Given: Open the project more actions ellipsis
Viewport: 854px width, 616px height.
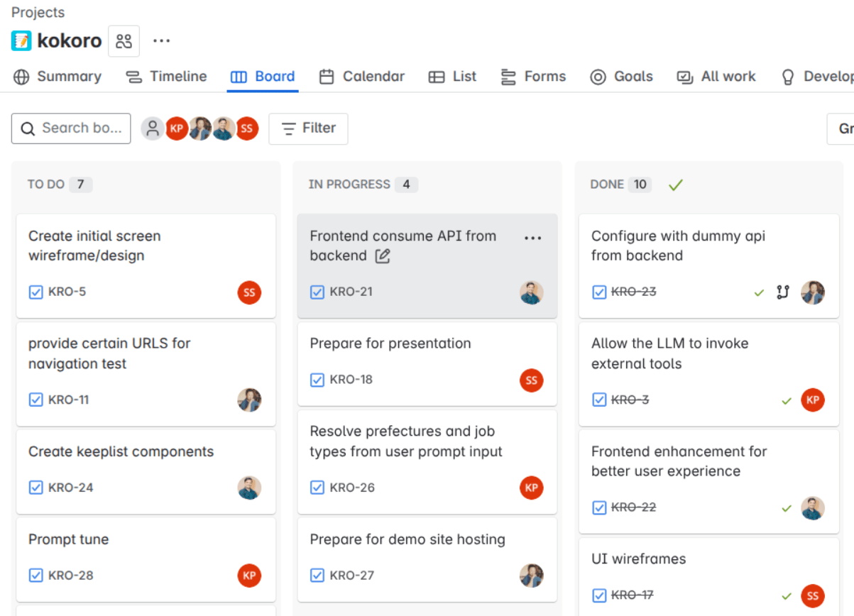Looking at the screenshot, I should point(162,41).
